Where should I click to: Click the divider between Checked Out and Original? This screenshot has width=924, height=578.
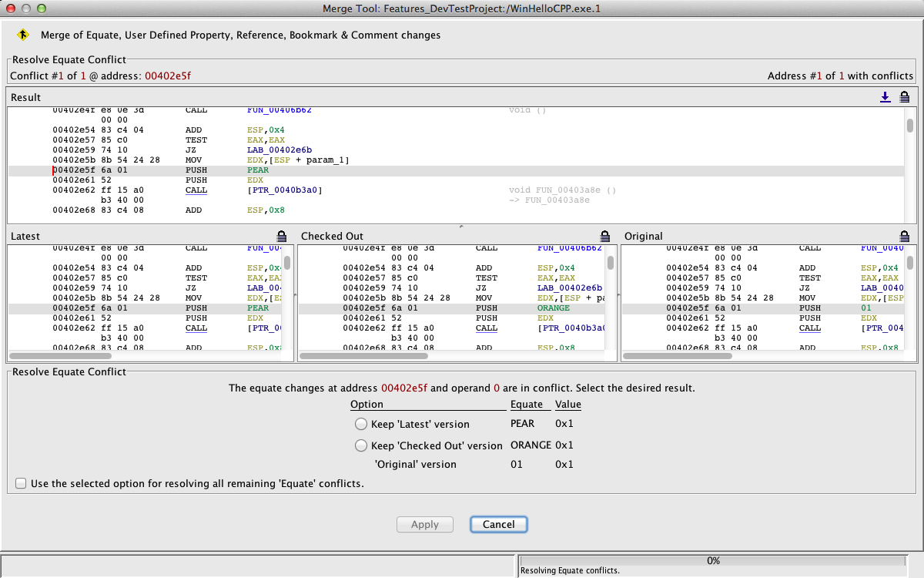tap(618, 297)
